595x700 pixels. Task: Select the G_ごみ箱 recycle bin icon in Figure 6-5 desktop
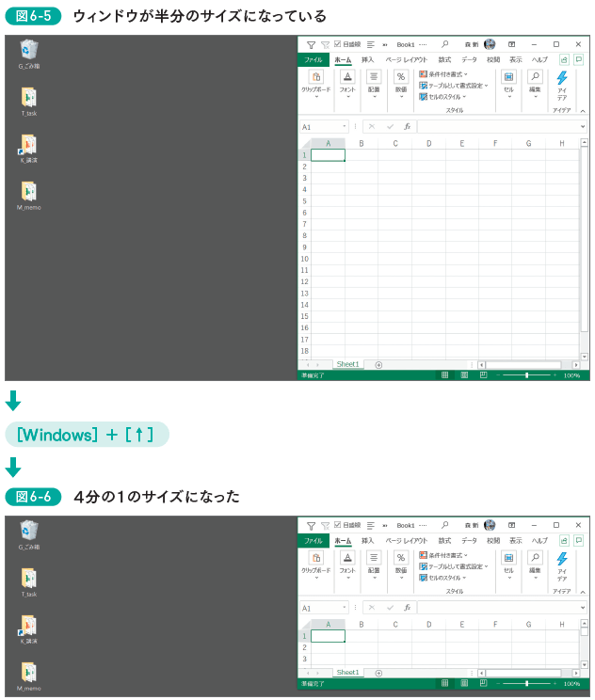coord(29,55)
